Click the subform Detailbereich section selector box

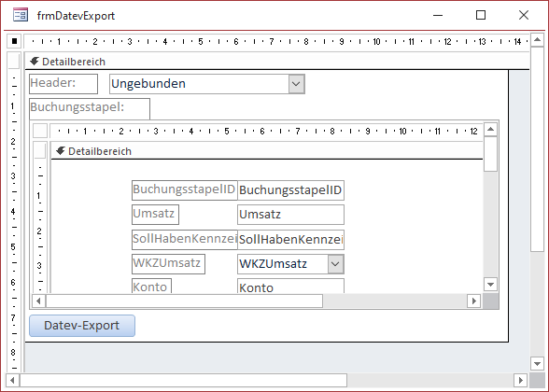40,150
